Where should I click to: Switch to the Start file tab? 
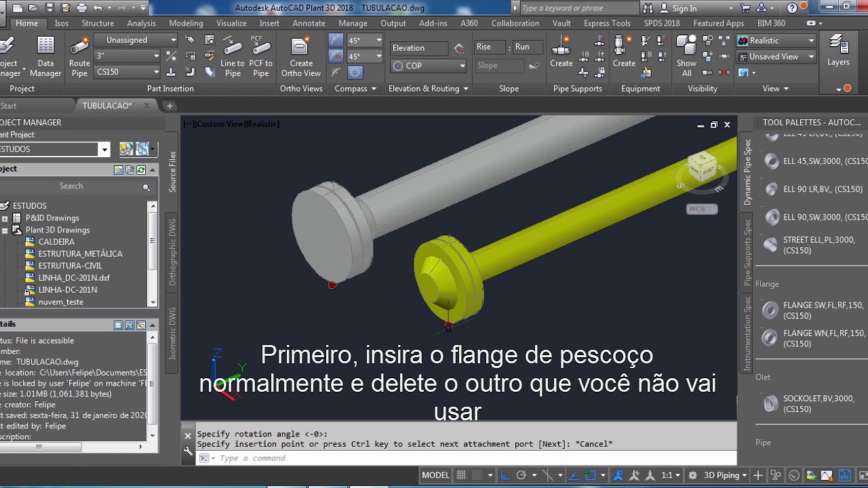[x=8, y=106]
